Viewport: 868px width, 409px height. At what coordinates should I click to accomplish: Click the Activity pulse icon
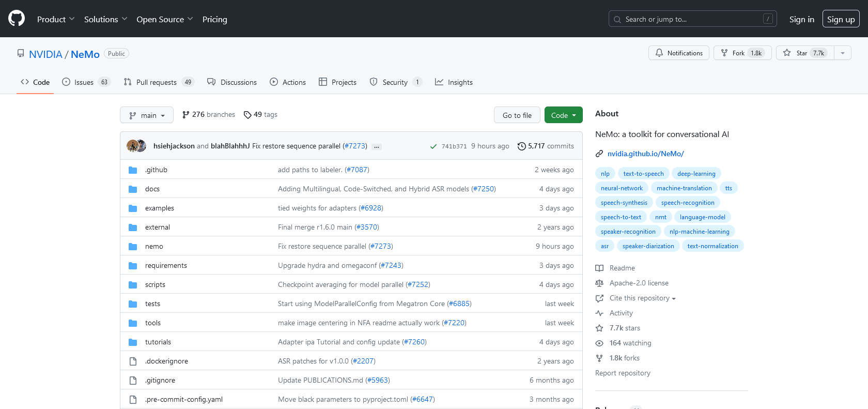click(x=599, y=313)
